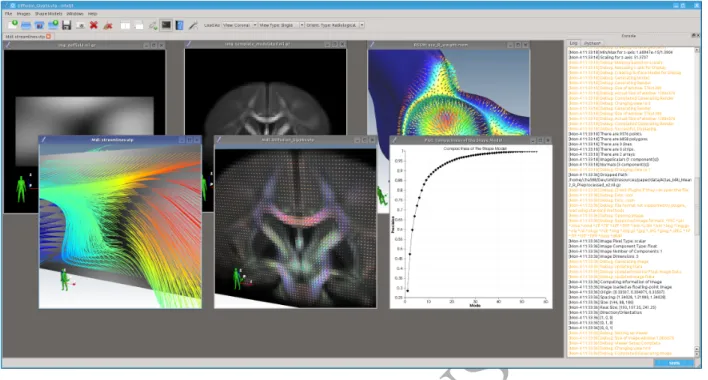Click the add folder icon with green plus

(53, 25)
